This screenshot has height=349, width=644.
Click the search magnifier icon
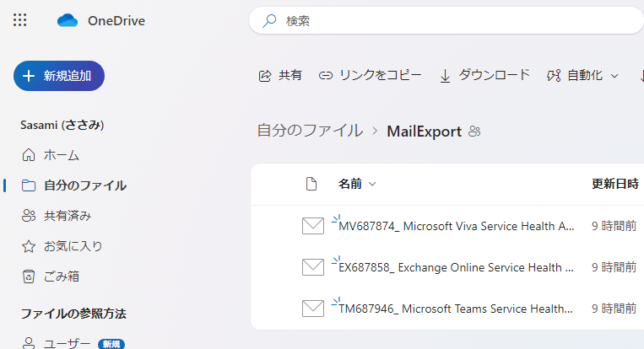[269, 20]
